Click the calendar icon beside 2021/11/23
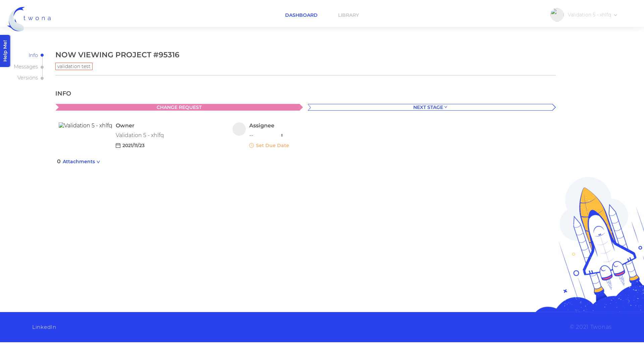 coord(118,145)
